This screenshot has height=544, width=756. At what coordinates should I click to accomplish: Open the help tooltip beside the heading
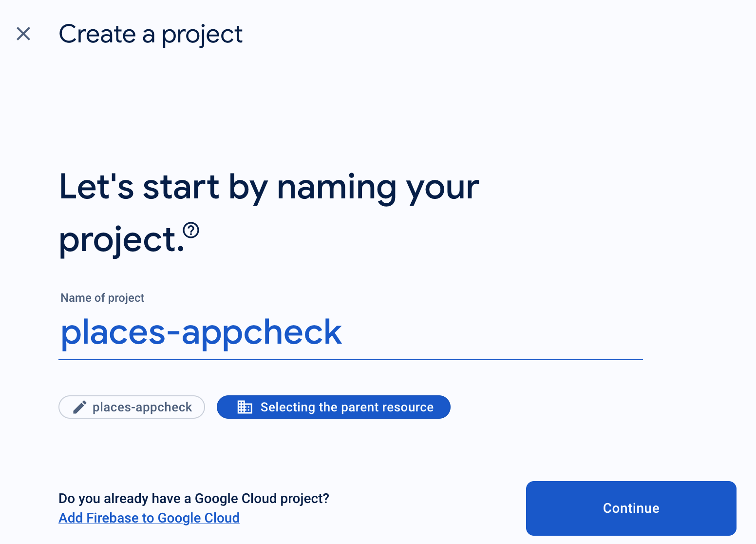[191, 230]
